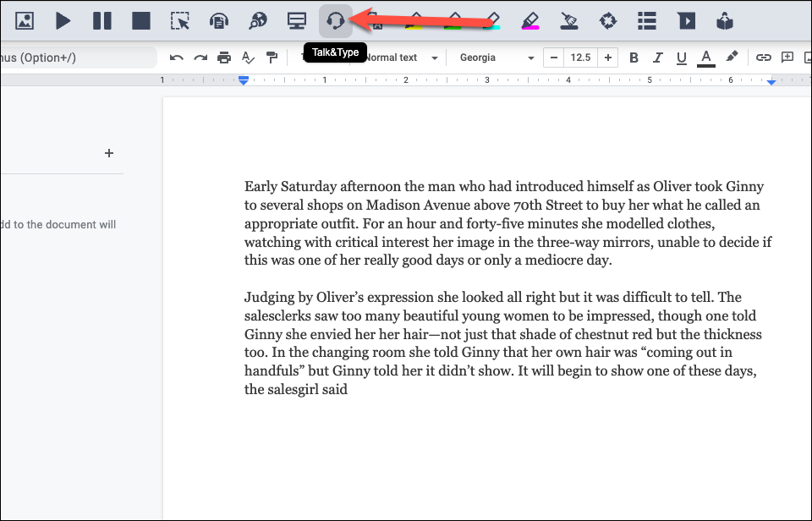Image resolution: width=812 pixels, height=521 pixels.
Task: Open the Web Search tool
Action: click(x=258, y=21)
